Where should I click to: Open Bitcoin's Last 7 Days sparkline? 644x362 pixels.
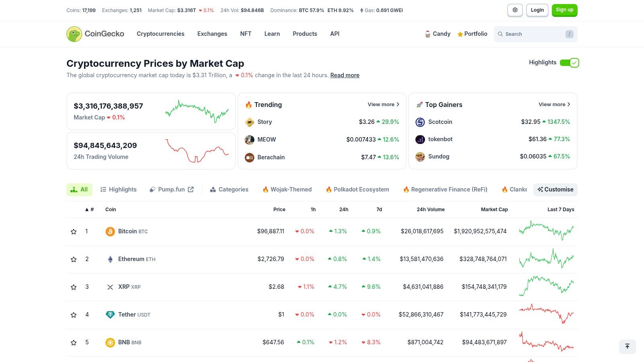click(x=546, y=231)
